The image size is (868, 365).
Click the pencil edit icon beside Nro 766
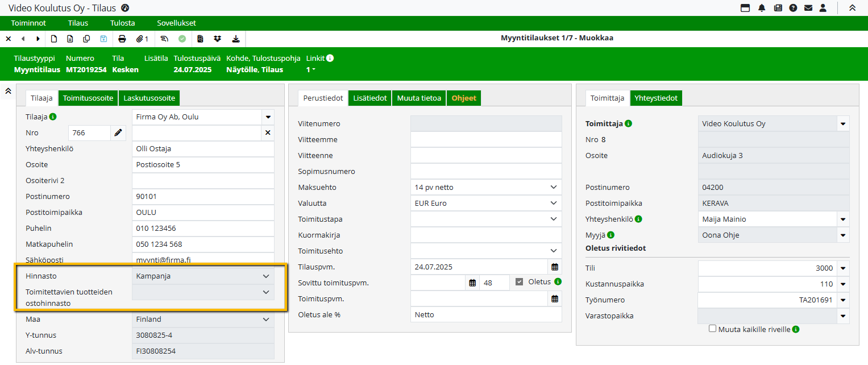118,132
